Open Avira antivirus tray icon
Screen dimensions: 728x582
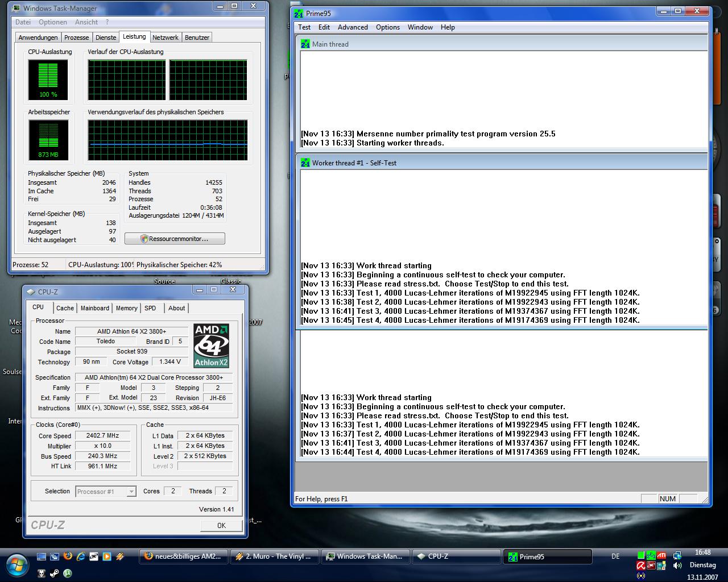tap(641, 566)
